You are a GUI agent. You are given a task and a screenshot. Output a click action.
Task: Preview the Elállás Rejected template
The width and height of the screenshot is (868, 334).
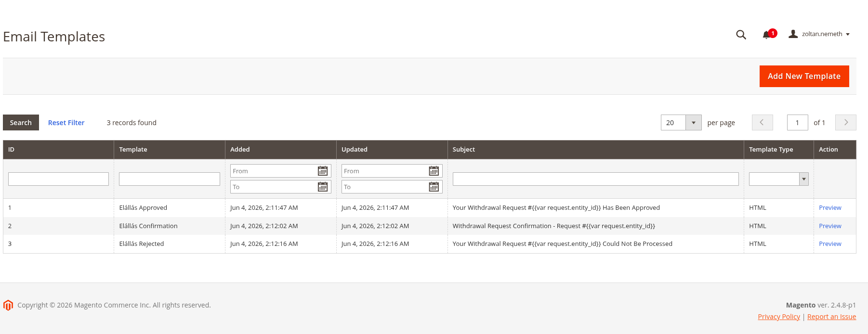[x=830, y=244]
